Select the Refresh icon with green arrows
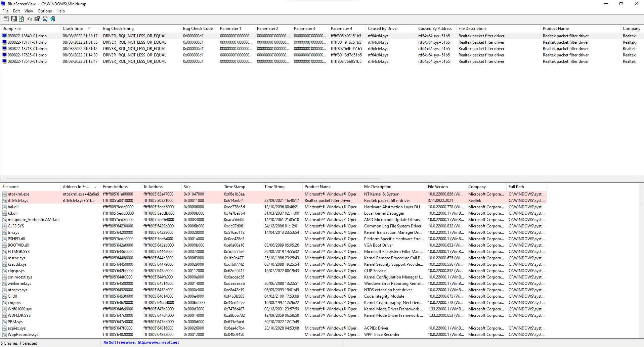This screenshot has width=644, height=347. pyautogui.click(x=21, y=19)
